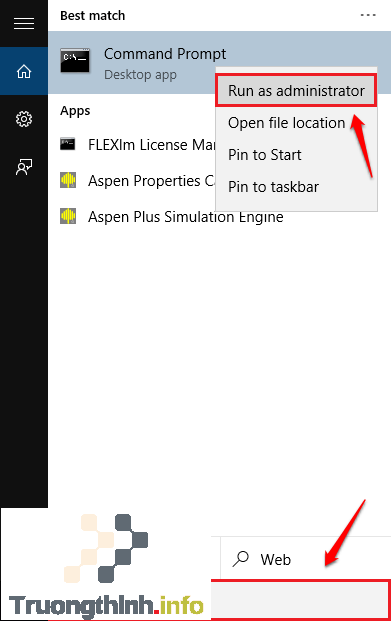Click the Aspen Plus Simulation Engine icon

[68, 216]
